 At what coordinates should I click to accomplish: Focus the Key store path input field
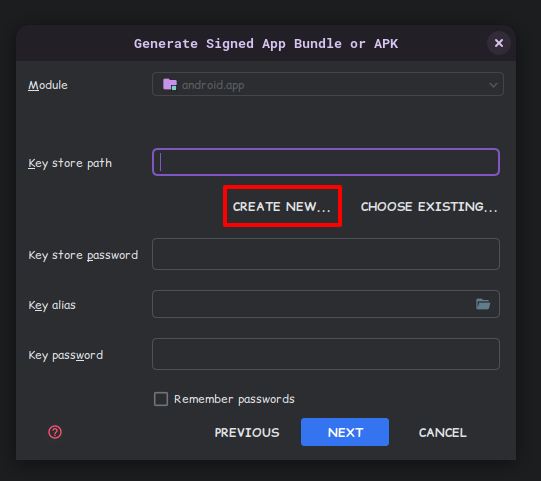(x=326, y=162)
